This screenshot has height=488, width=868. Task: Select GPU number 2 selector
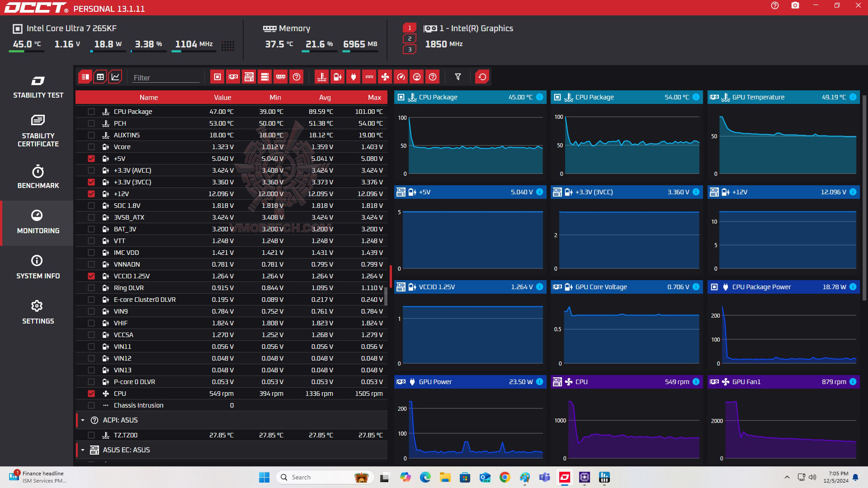pyautogui.click(x=410, y=39)
